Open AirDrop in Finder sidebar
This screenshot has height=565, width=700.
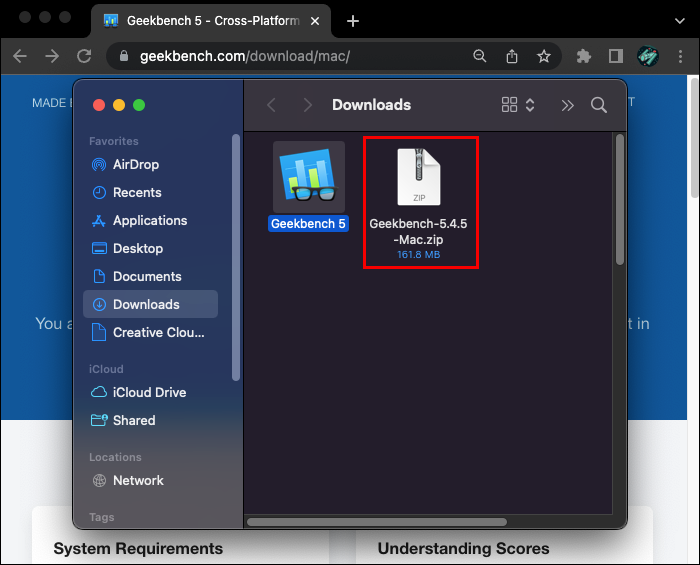click(x=150, y=165)
